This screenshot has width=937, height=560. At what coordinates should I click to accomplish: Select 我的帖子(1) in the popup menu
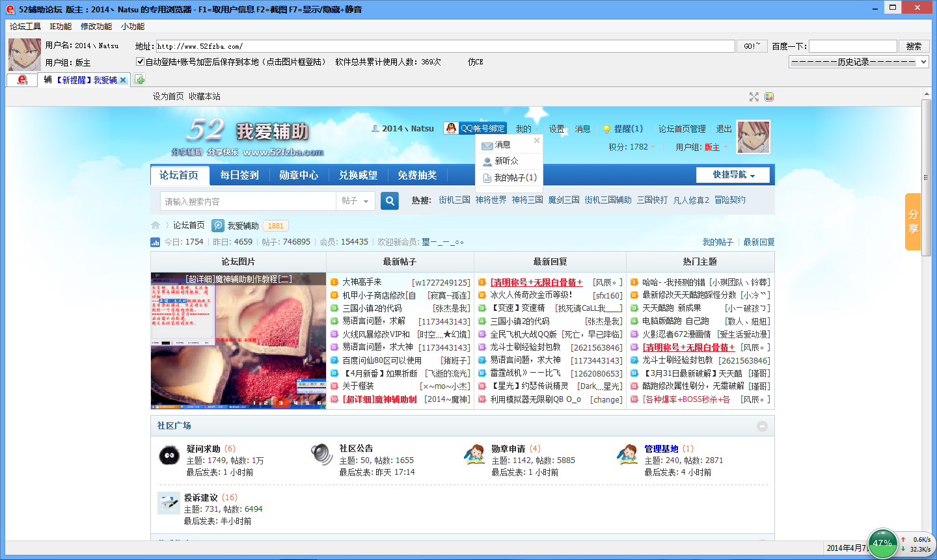coord(509,178)
